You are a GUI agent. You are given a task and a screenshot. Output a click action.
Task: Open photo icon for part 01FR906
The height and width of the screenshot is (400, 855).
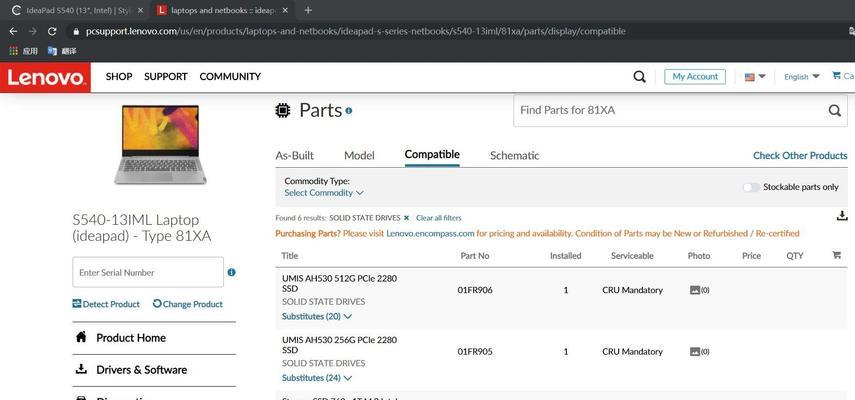click(x=695, y=290)
